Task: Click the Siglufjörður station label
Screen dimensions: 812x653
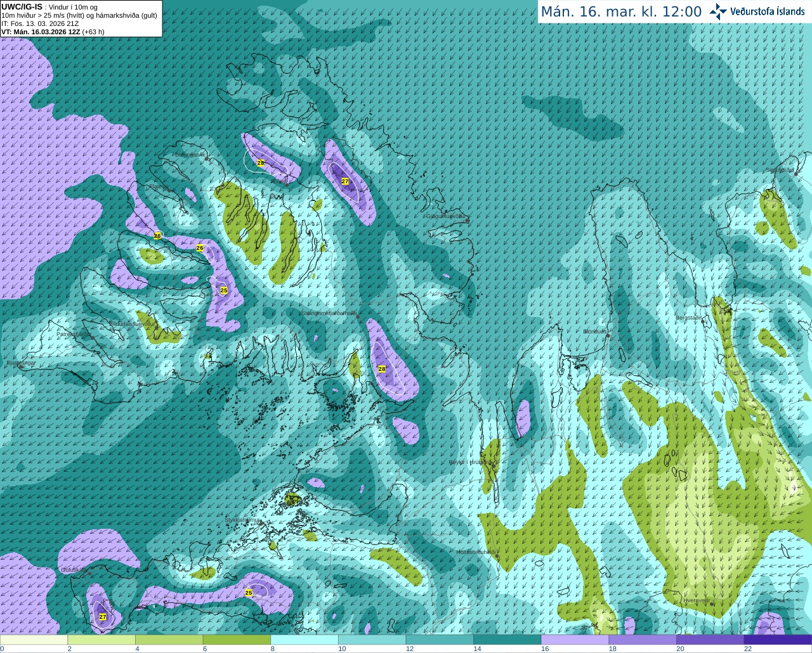Action: pyautogui.click(x=780, y=170)
